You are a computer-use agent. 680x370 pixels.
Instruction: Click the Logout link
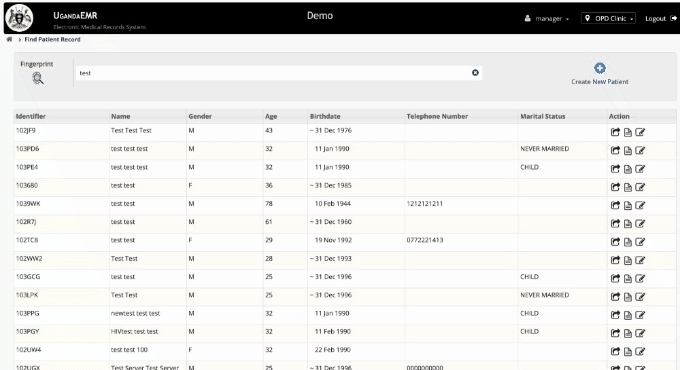(660, 18)
